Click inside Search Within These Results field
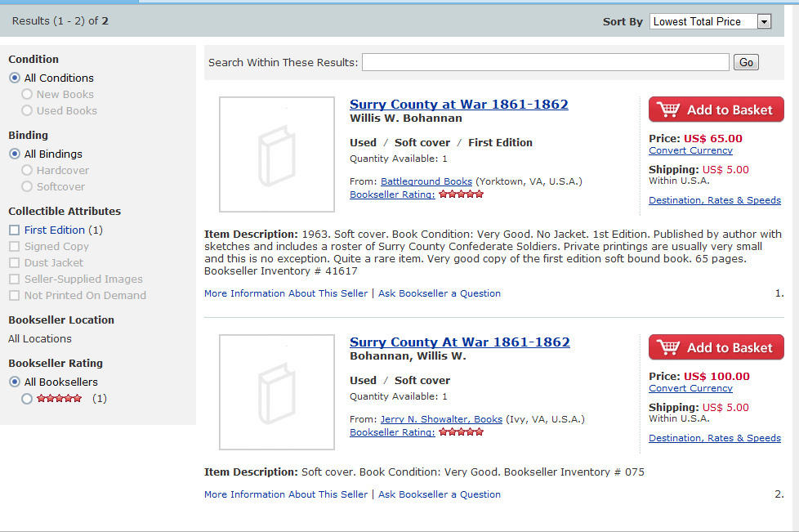Image resolution: width=799 pixels, height=532 pixels. (545, 62)
